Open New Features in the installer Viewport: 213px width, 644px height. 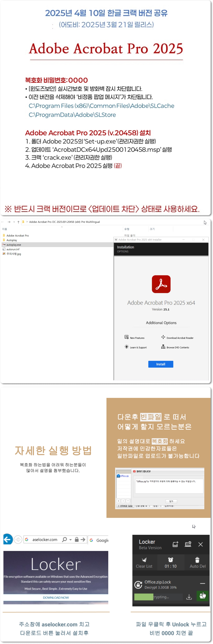134,338
